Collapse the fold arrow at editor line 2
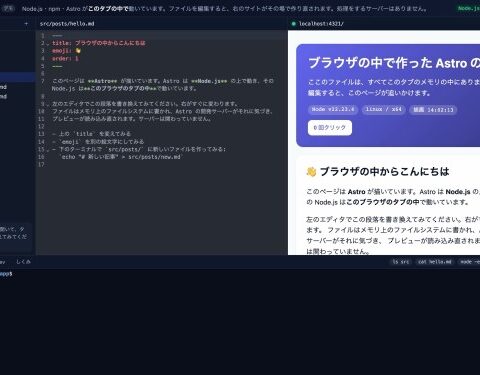480x375 pixels. click(x=47, y=43)
